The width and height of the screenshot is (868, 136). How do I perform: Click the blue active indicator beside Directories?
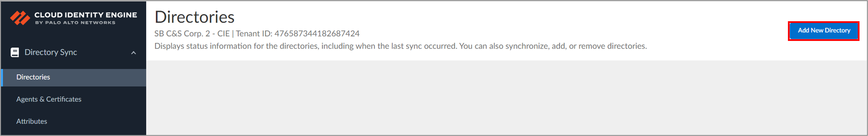2,77
